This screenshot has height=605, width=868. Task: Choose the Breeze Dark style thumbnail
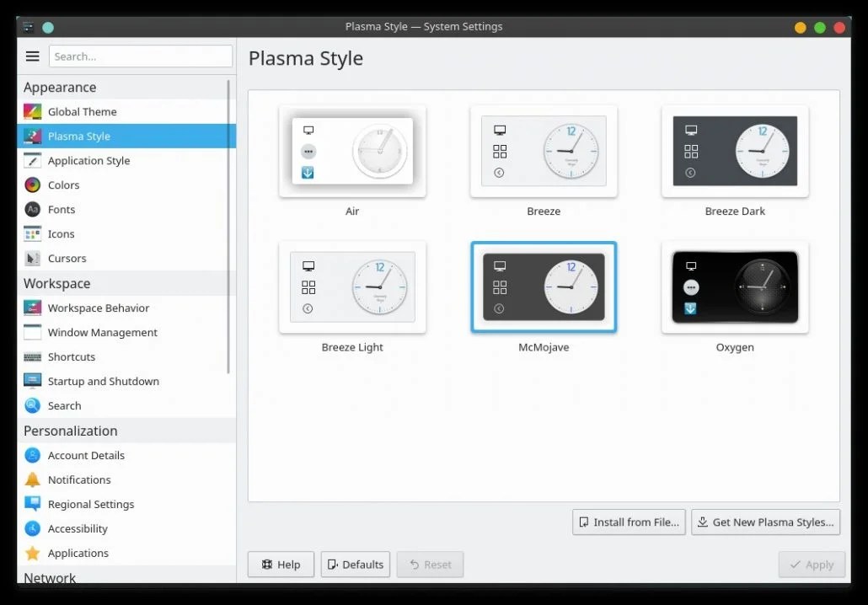[x=735, y=151]
